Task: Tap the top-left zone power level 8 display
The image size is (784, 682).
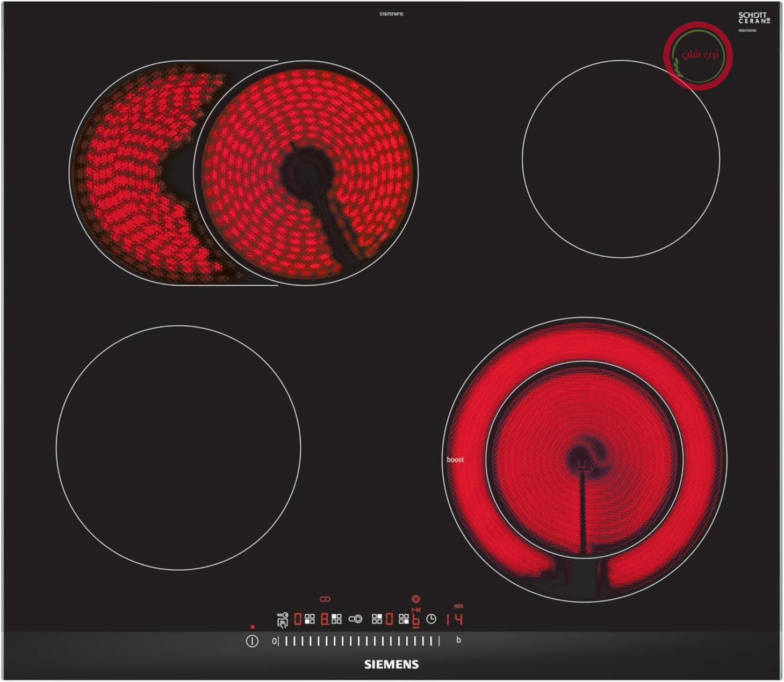Action: coord(325,619)
